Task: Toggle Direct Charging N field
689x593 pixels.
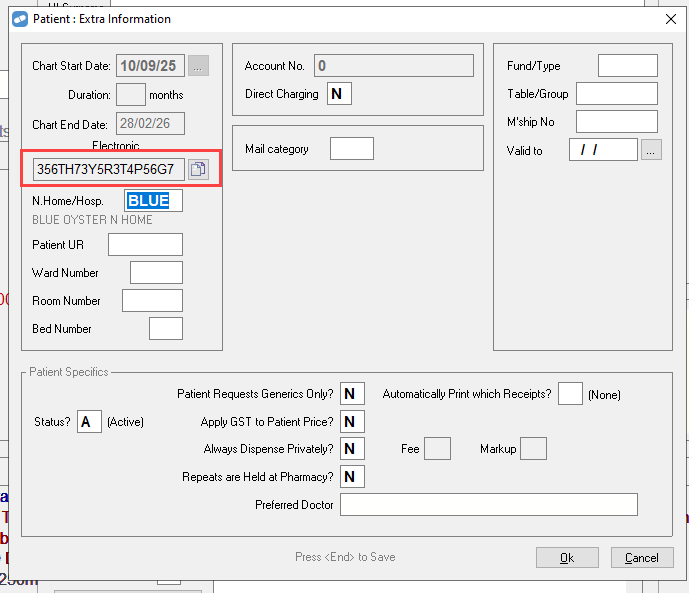Action: (x=339, y=94)
